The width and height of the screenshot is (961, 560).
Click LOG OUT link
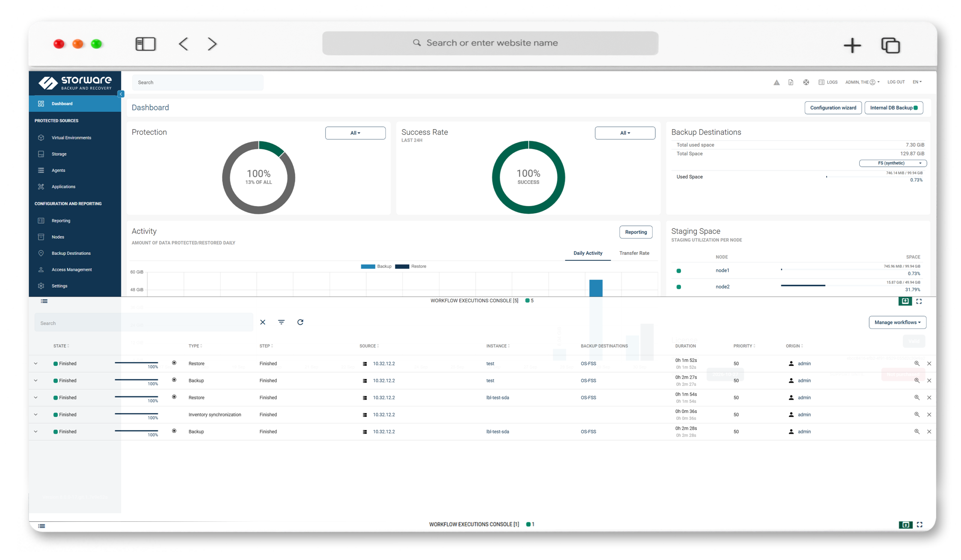[896, 82]
